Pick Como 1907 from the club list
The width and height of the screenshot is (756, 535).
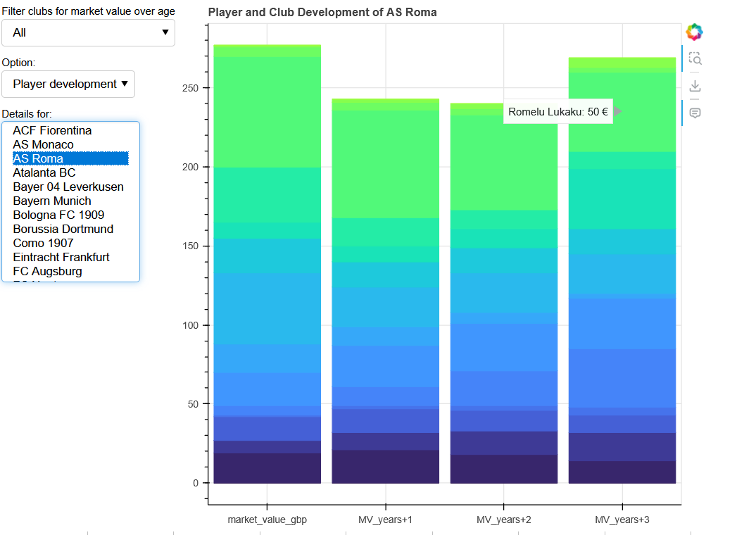point(43,243)
